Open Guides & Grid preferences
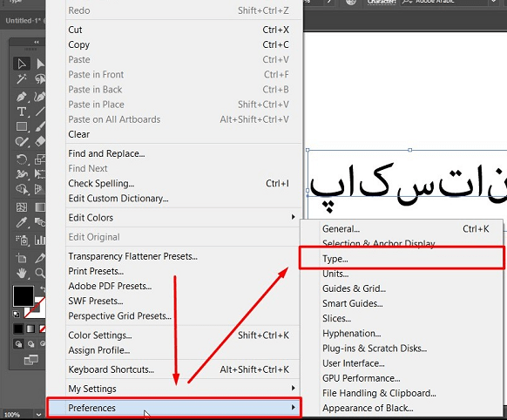The width and height of the screenshot is (507, 420). (x=402, y=288)
